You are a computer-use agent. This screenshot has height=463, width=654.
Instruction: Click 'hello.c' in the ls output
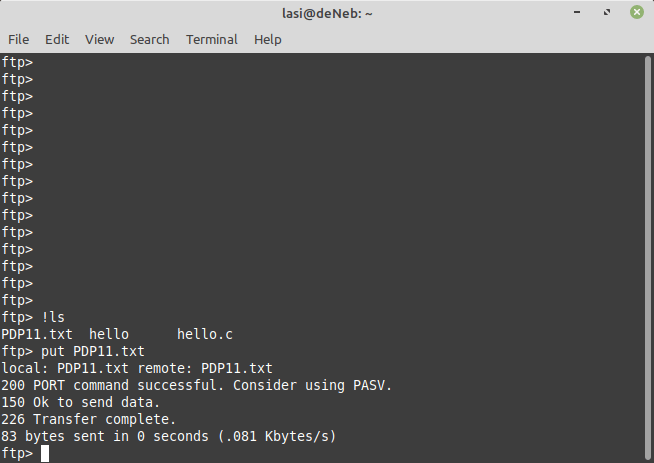coord(205,334)
